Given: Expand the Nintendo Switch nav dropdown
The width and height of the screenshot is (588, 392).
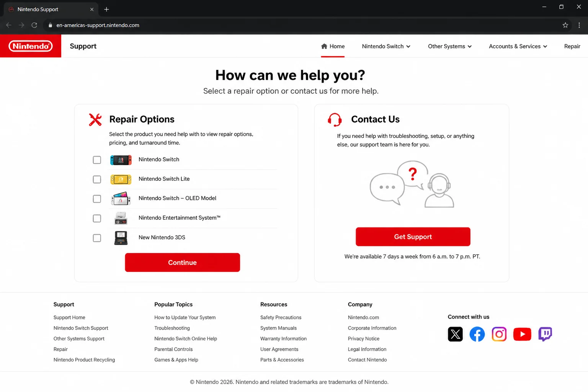Looking at the screenshot, I should [386, 46].
